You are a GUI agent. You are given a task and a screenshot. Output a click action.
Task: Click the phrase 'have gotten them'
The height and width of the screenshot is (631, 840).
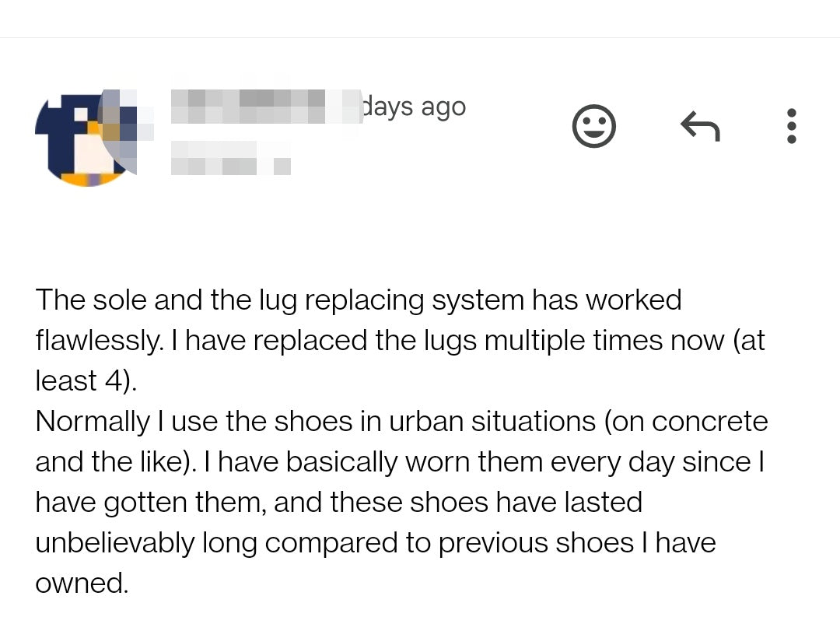(x=149, y=502)
